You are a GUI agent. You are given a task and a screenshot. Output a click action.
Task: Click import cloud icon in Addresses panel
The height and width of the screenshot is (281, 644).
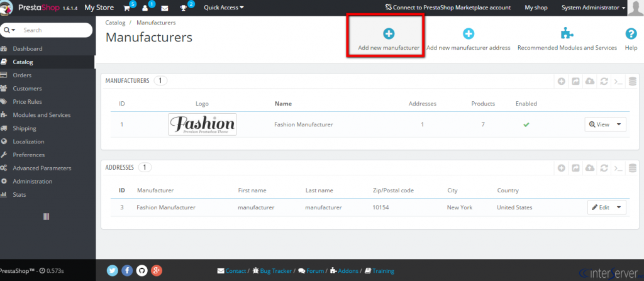coord(590,168)
